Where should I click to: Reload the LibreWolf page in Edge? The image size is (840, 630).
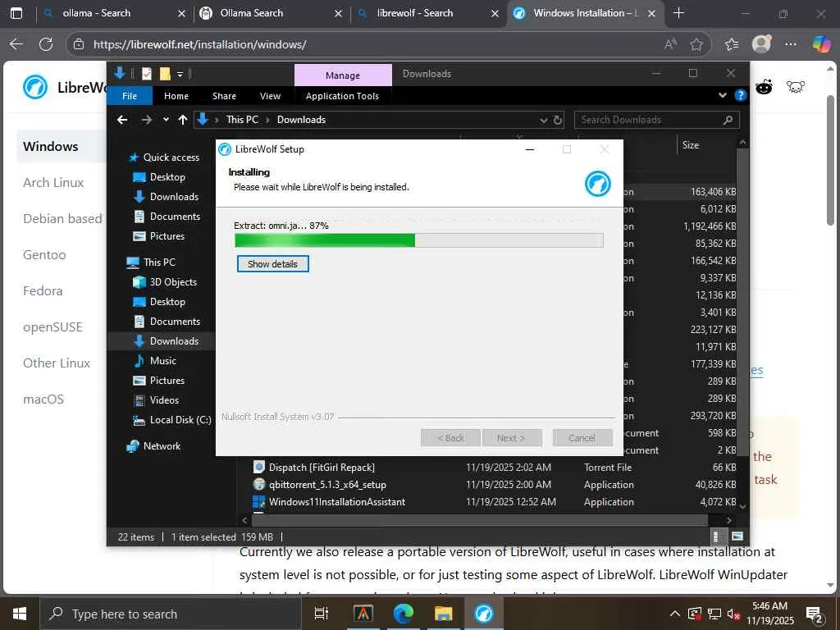click(46, 44)
